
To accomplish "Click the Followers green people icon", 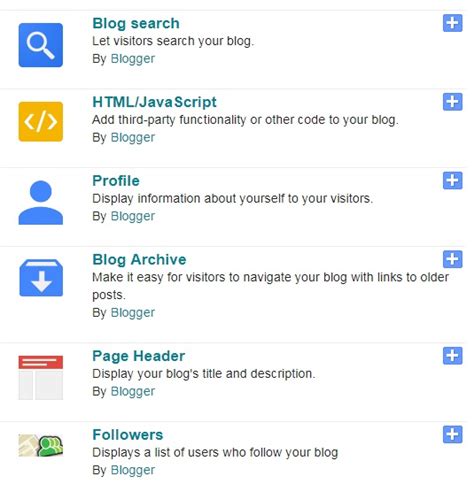I will [x=41, y=445].
